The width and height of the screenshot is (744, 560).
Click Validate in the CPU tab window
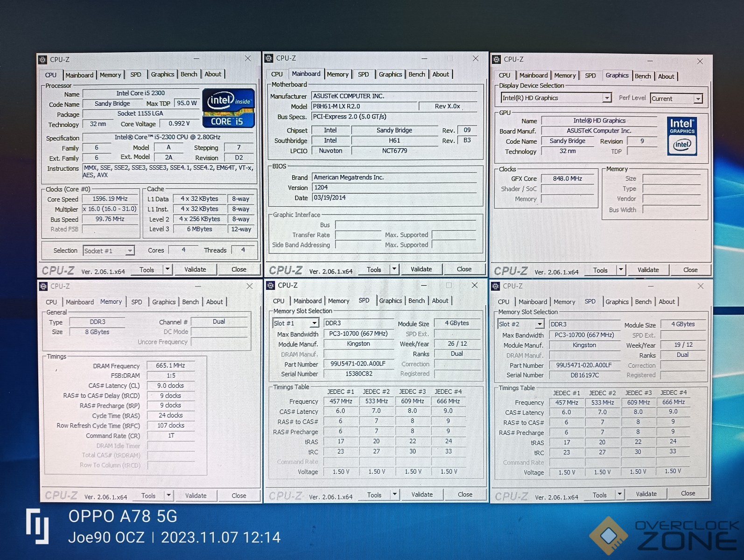[x=195, y=269]
